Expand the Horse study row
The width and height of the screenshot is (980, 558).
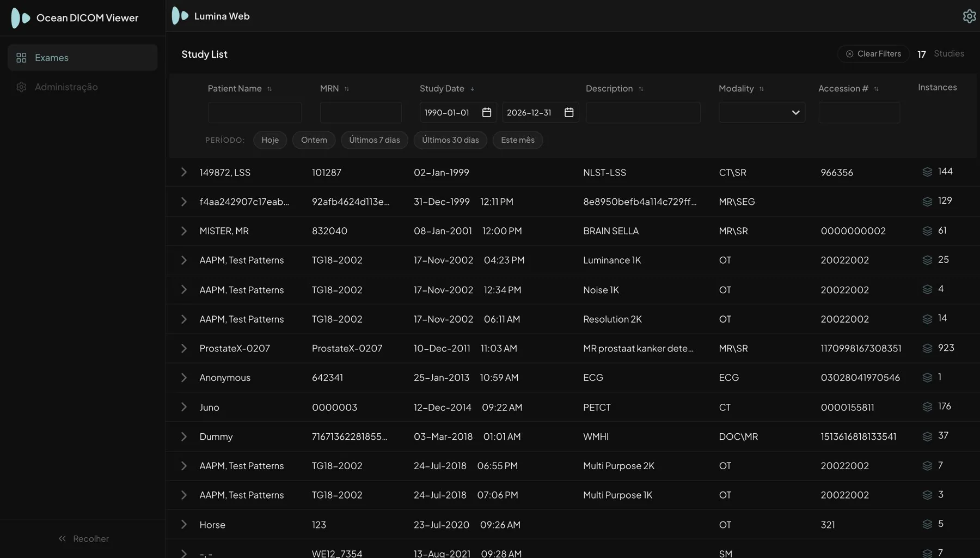coord(184,524)
